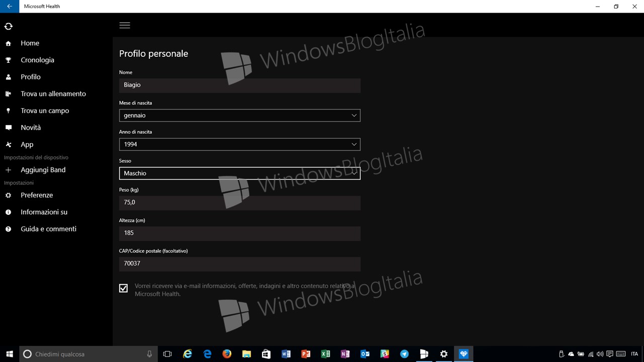644x362 pixels.
Task: Open Task View from the taskbar
Action: [168, 354]
